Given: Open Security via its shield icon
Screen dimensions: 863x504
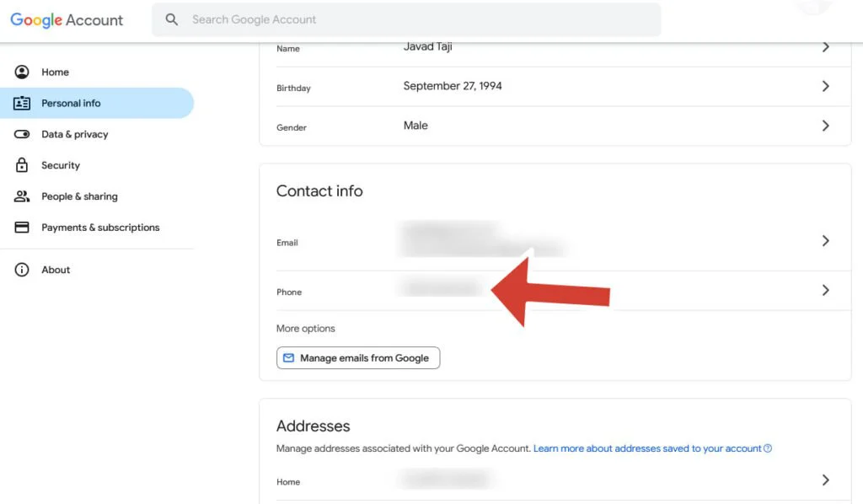Looking at the screenshot, I should pos(23,165).
